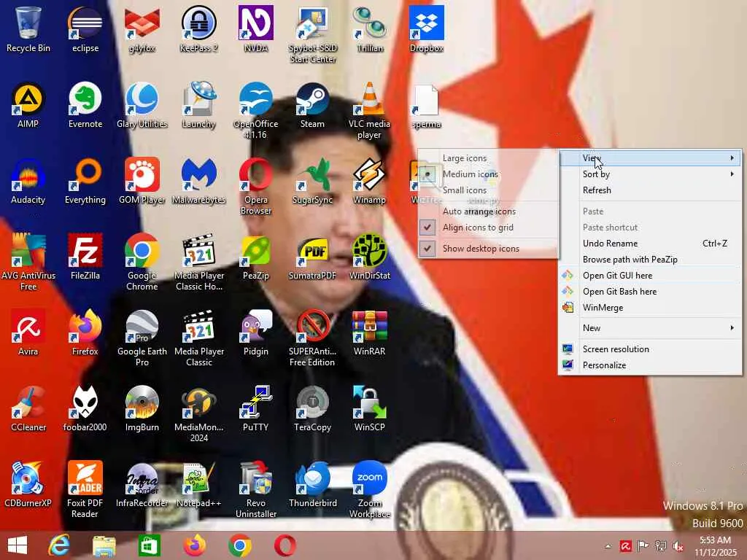Open Opera from the taskbar

285,545
